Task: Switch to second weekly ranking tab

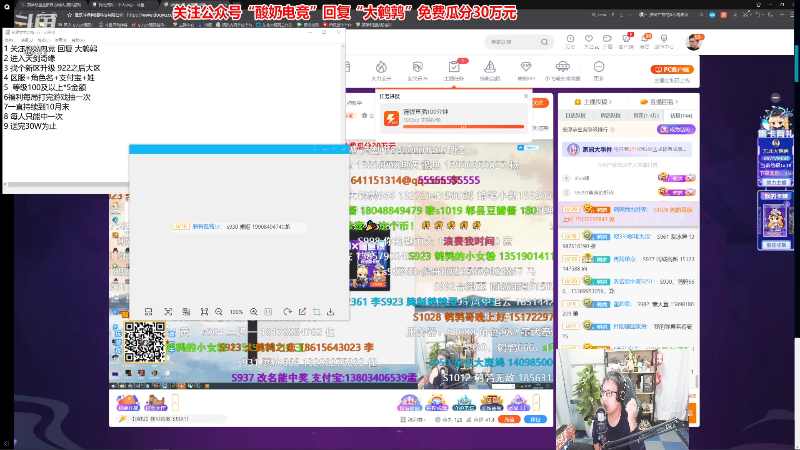Action: [610, 116]
